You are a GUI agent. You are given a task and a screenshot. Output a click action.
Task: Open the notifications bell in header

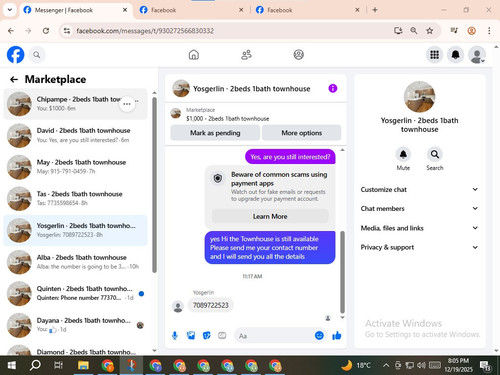[456, 55]
